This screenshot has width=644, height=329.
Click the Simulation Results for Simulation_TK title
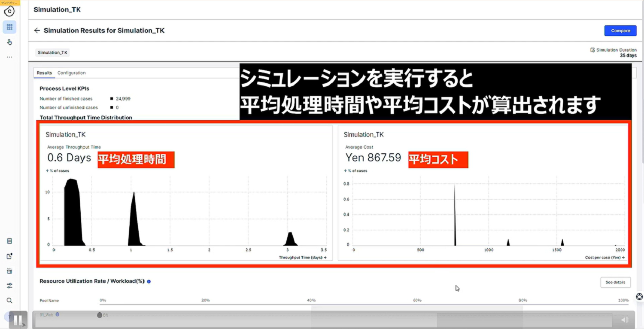pyautogui.click(x=104, y=30)
